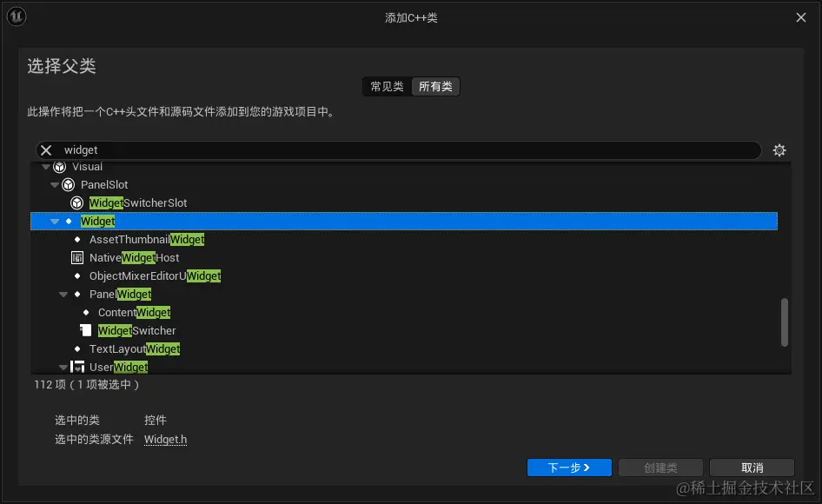Click the Unreal Engine logo icon

tap(17, 17)
